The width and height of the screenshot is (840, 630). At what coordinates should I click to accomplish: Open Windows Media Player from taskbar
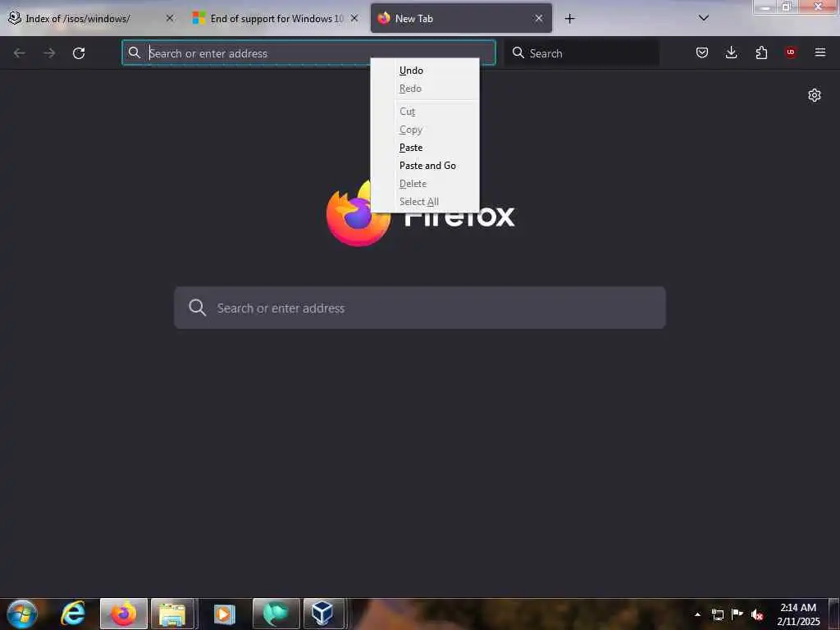(225, 614)
